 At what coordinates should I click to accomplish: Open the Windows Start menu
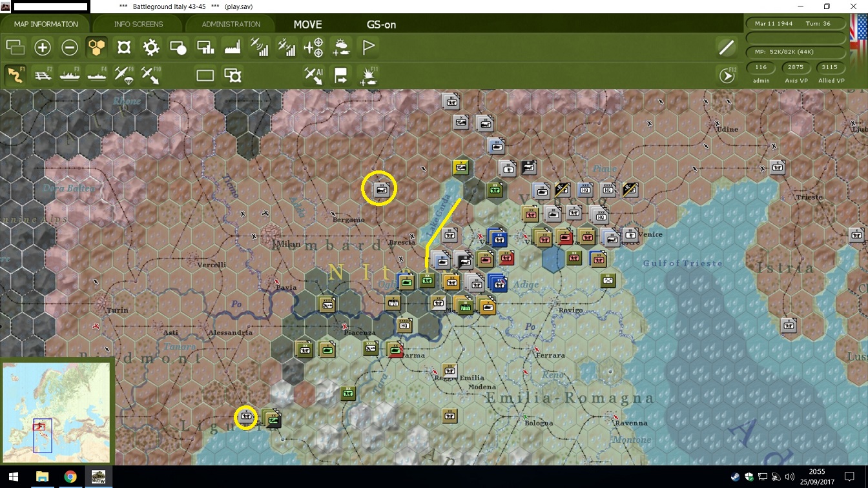click(14, 477)
